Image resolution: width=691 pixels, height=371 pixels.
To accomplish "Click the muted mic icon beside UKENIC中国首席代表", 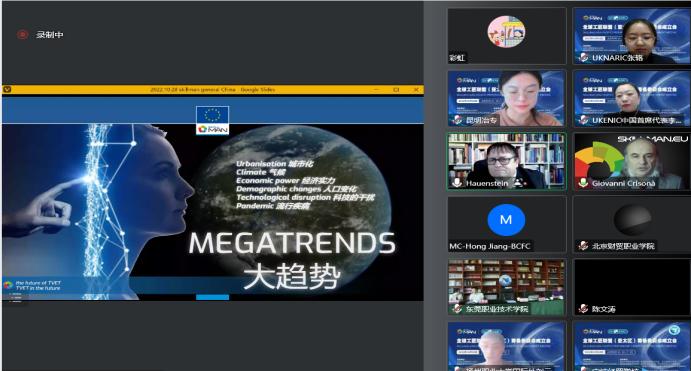I will [x=583, y=120].
